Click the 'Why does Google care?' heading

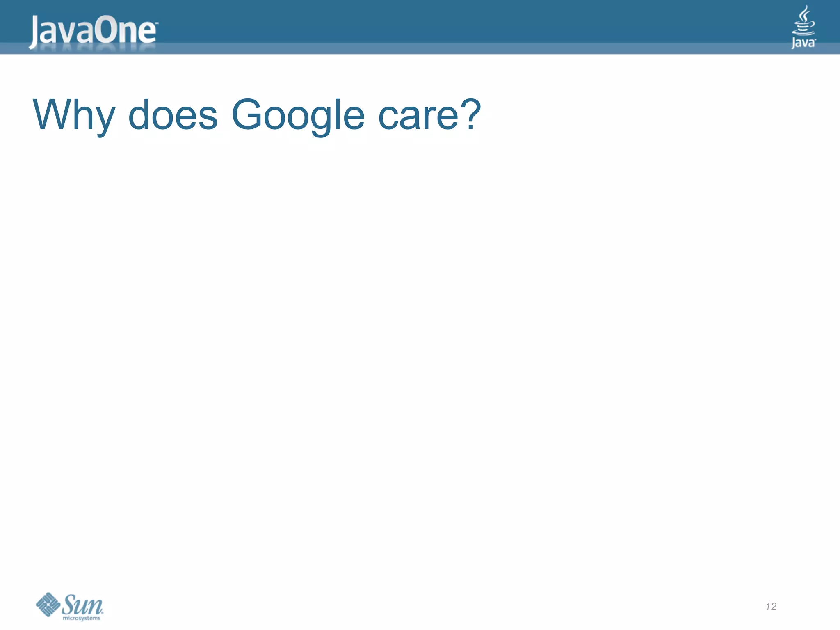256,115
